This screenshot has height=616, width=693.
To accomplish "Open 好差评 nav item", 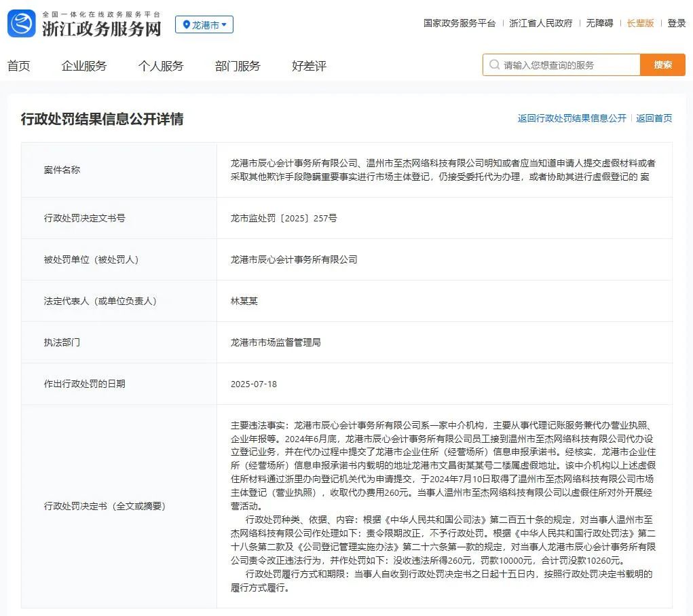I will pos(309,66).
